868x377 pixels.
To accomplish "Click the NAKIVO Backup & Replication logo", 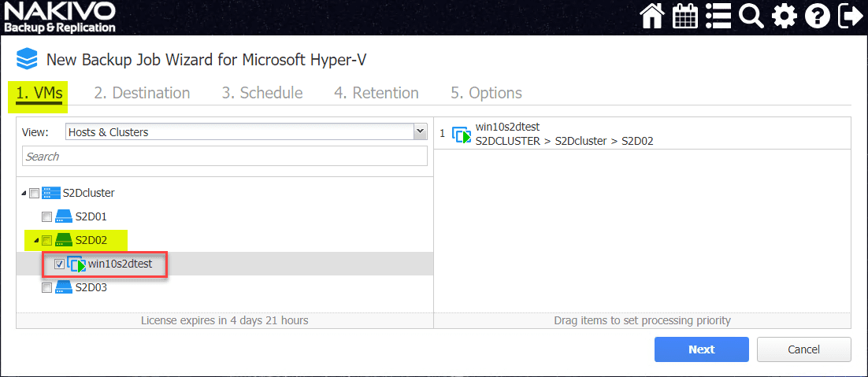I will click(x=59, y=17).
